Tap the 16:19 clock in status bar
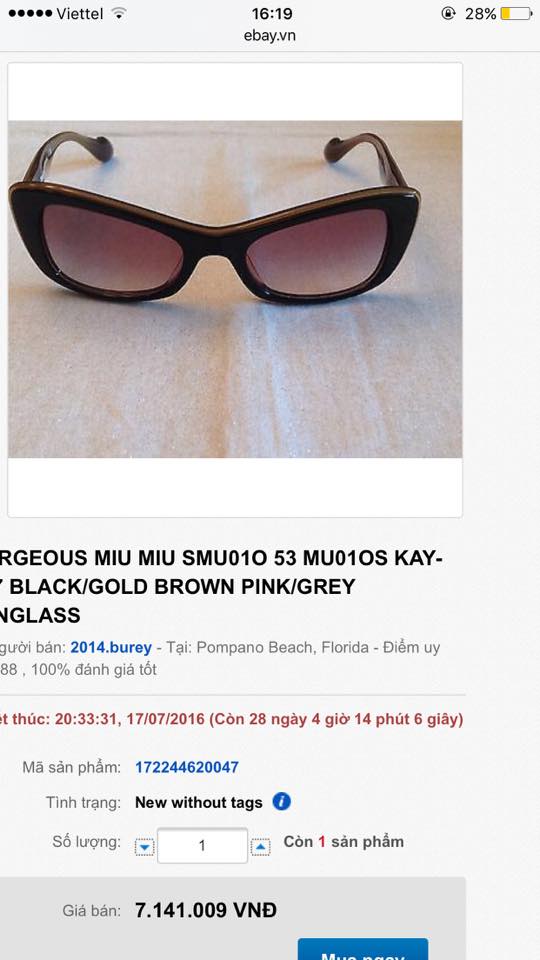The image size is (540, 960). [272, 13]
